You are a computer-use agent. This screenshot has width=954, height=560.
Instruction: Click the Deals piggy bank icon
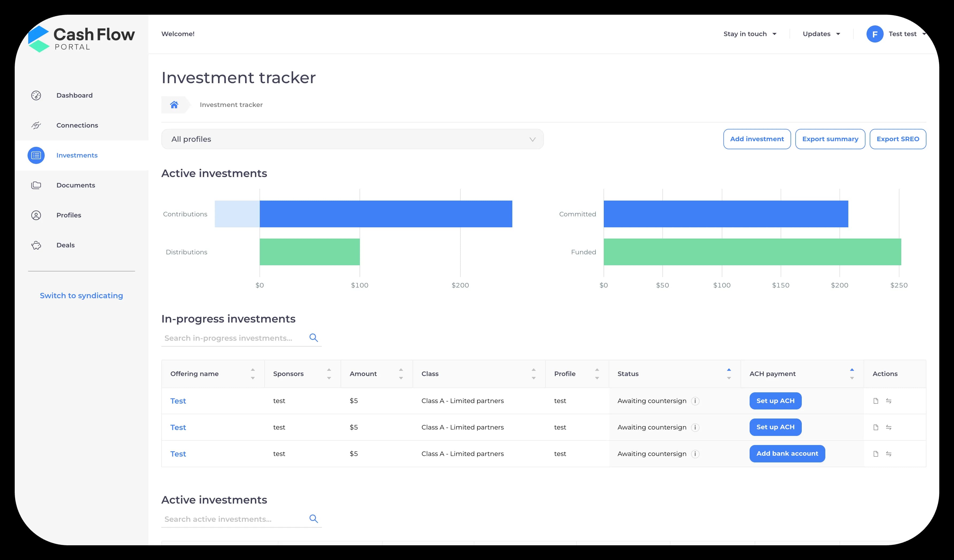pyautogui.click(x=36, y=245)
